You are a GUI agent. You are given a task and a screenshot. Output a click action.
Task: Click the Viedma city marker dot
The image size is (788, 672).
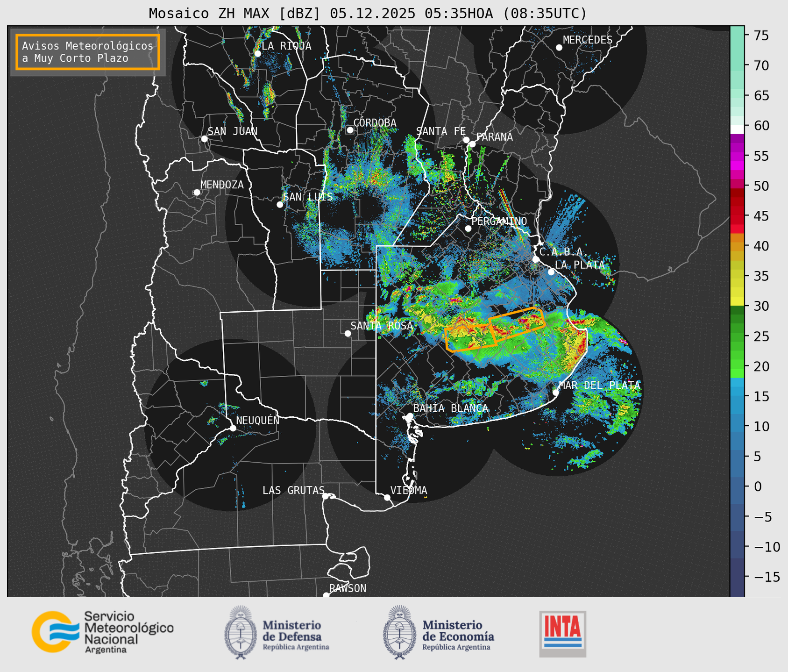[387, 497]
